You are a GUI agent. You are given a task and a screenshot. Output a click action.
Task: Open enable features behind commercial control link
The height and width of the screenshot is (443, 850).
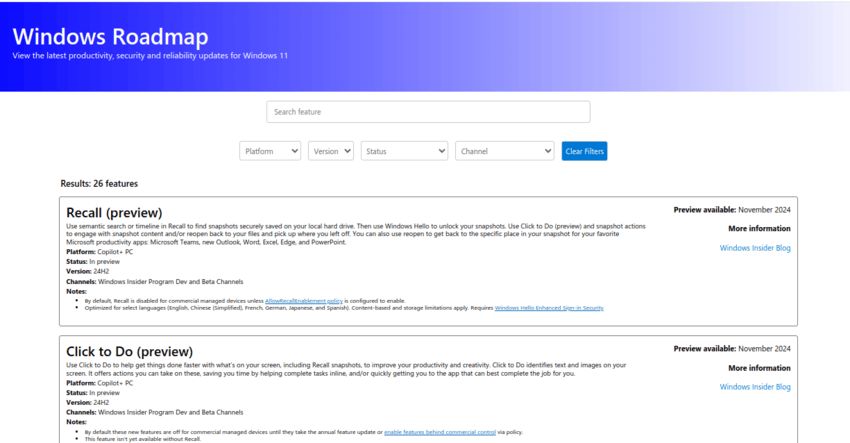click(440, 432)
